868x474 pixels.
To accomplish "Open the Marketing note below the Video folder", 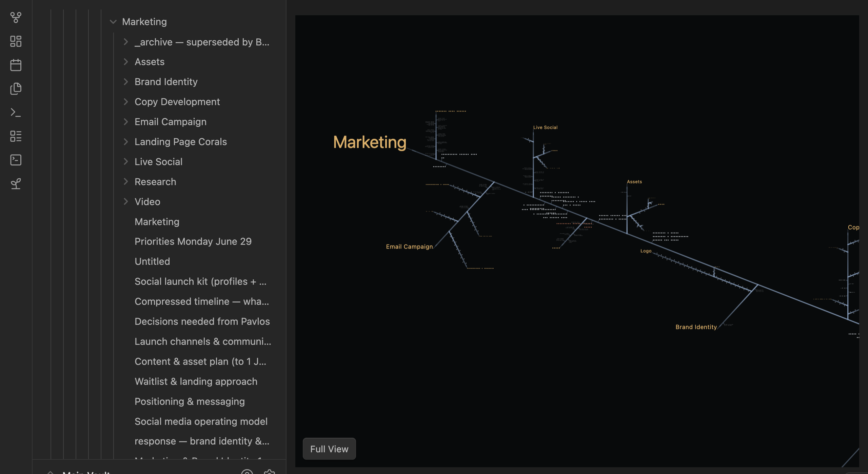I will pos(157,222).
